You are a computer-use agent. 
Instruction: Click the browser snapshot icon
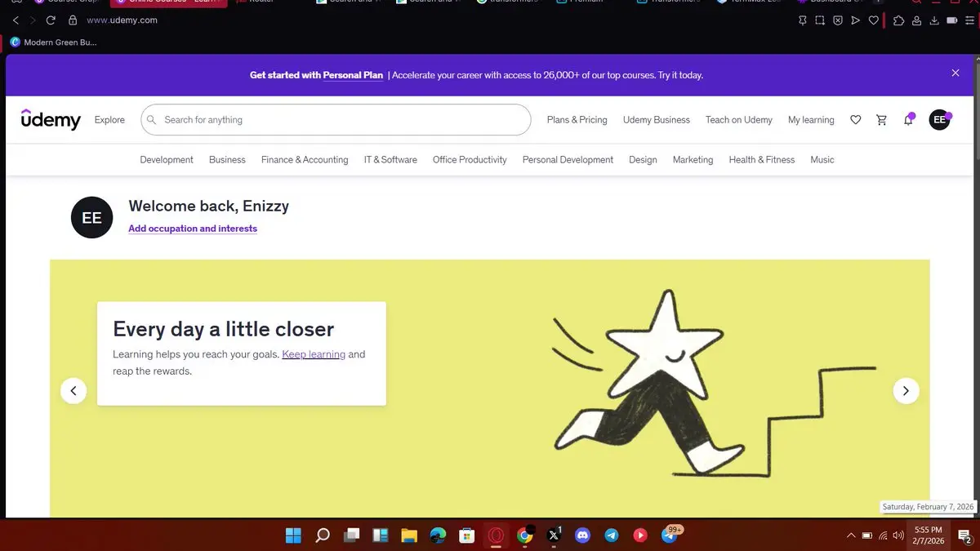[820, 20]
